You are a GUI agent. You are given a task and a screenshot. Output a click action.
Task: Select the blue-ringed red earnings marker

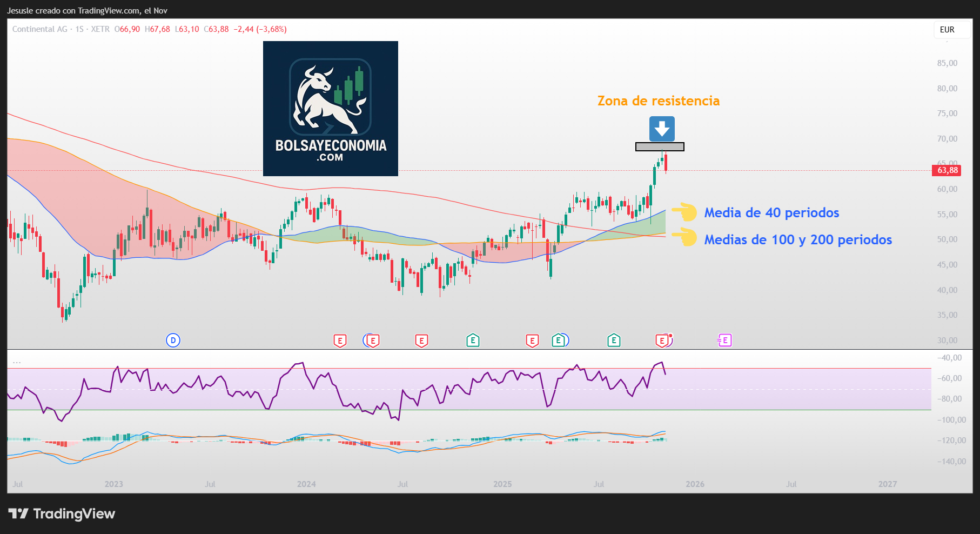click(372, 341)
